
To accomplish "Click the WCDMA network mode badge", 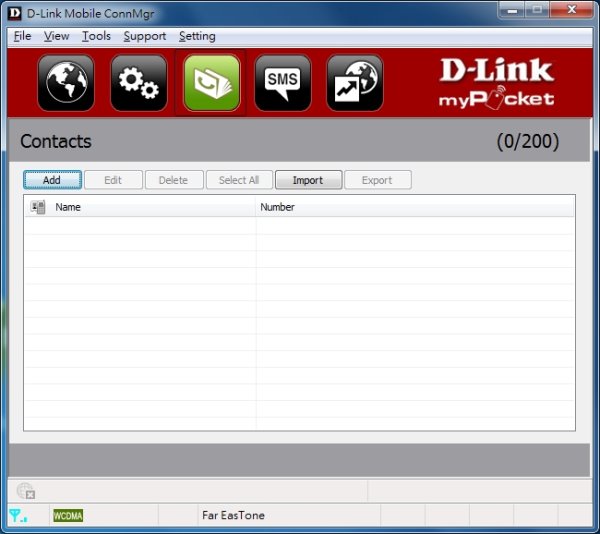I will click(68, 516).
